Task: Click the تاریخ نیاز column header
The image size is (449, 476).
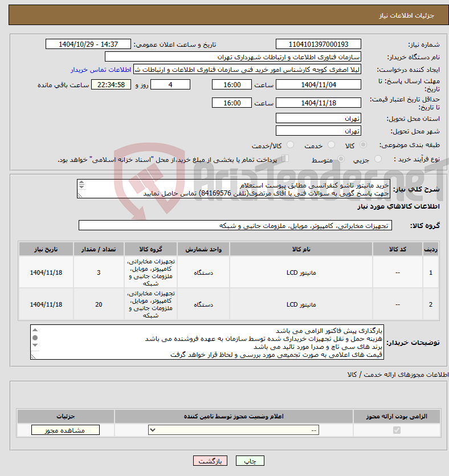Action: [46, 249]
